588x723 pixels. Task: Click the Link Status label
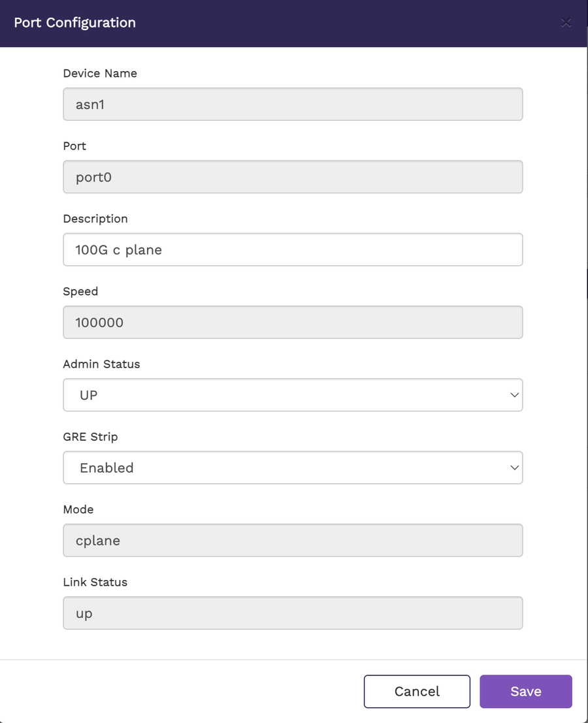[x=95, y=582]
